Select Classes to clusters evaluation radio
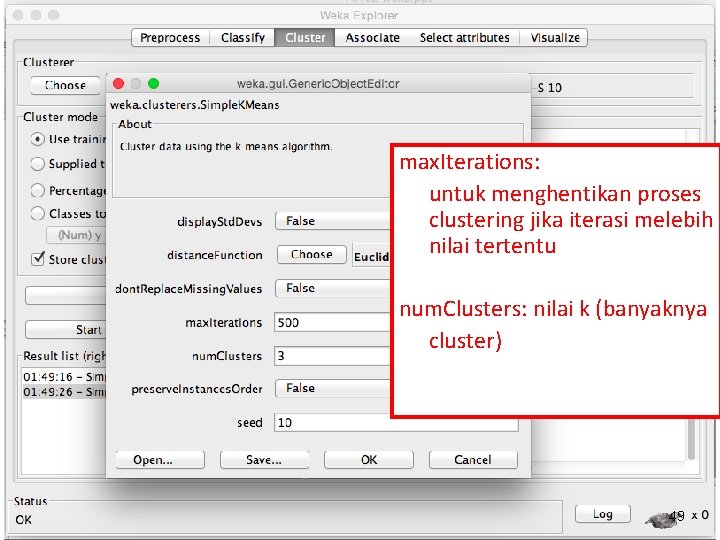 tap(38, 214)
